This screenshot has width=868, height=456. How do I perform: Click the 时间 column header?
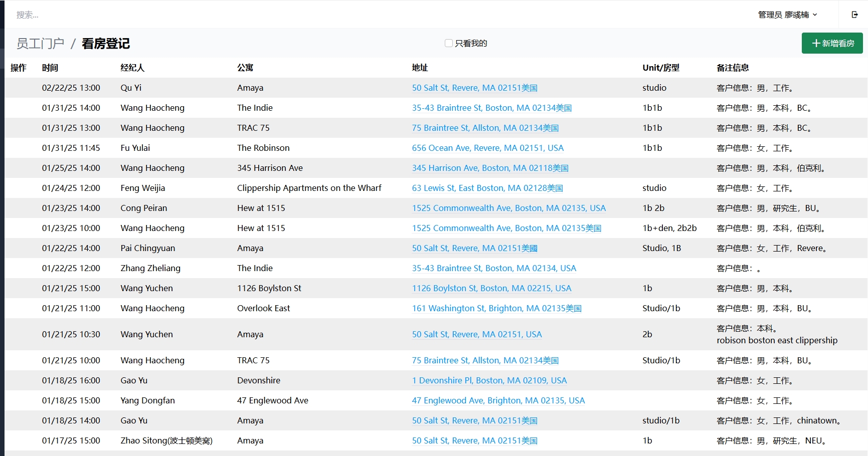[x=50, y=68]
